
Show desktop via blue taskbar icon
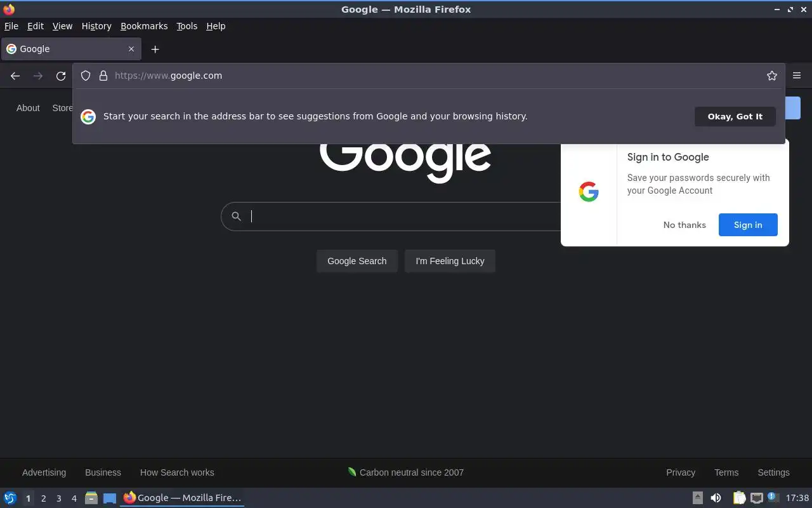110,498
